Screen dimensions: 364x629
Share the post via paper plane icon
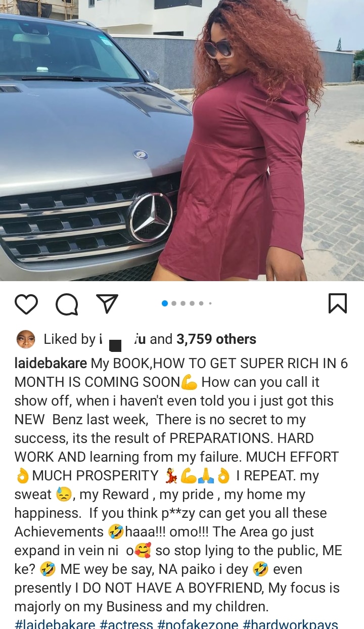(x=107, y=303)
